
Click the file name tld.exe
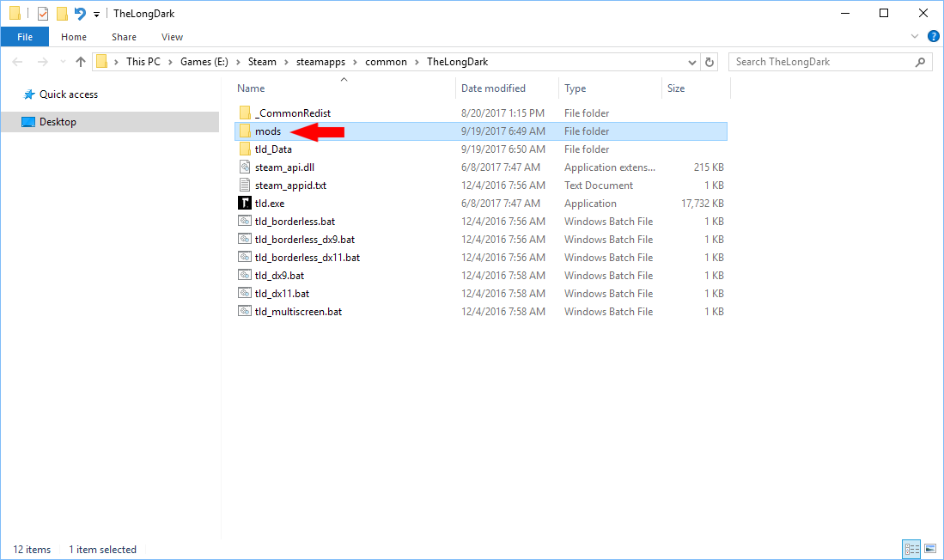tap(270, 204)
